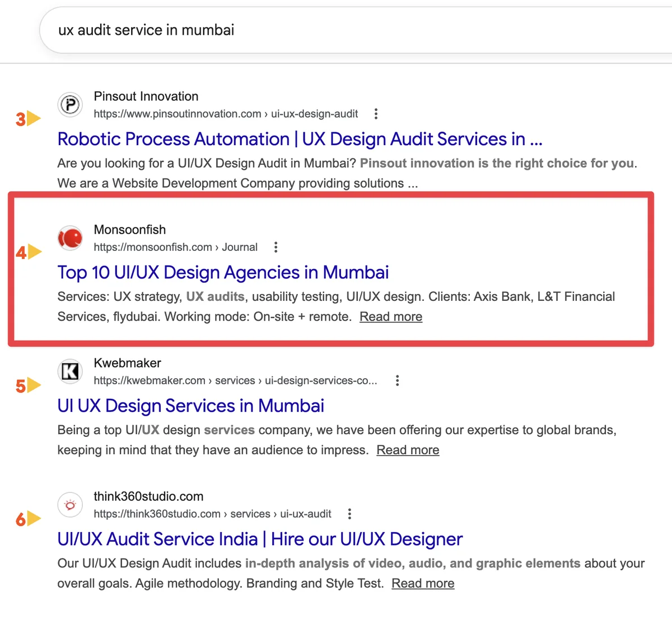
Task: Click the Monsoonfish site name
Action: tap(129, 230)
